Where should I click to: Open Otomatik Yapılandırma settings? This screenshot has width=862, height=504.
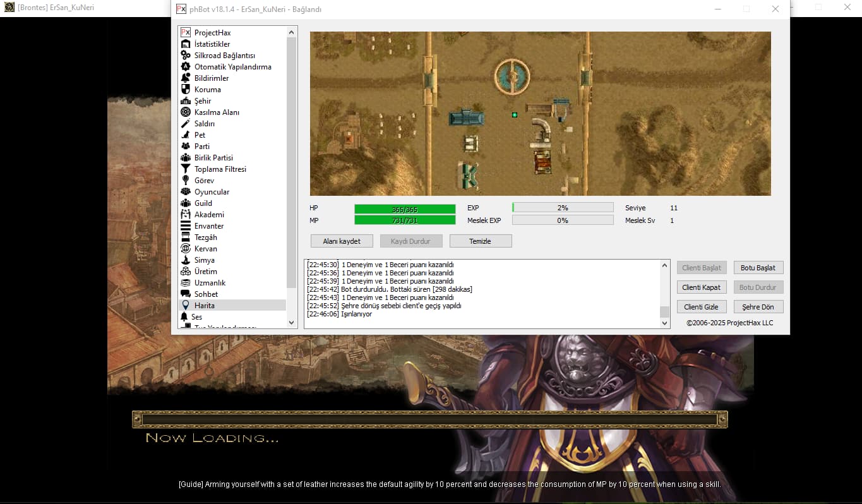point(232,67)
